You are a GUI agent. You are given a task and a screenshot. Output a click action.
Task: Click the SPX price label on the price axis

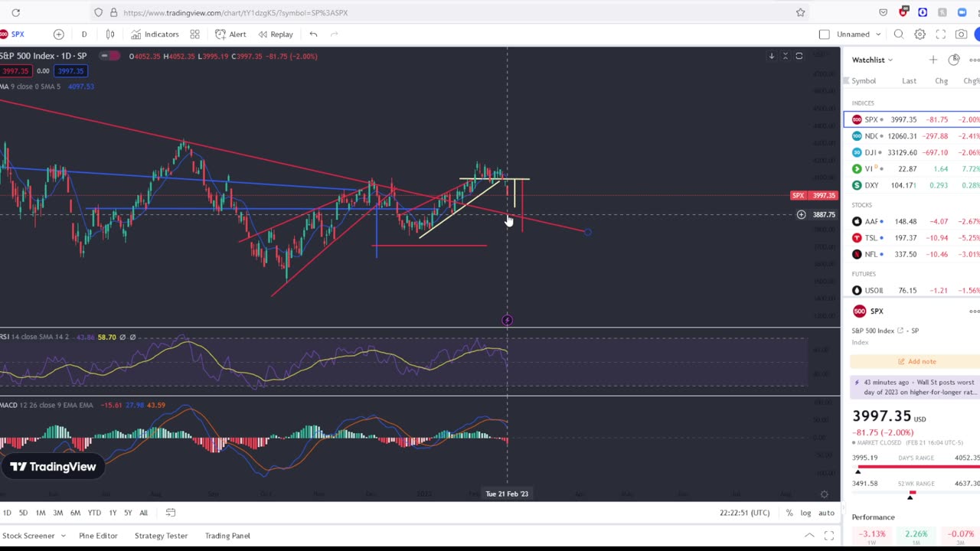tap(815, 196)
